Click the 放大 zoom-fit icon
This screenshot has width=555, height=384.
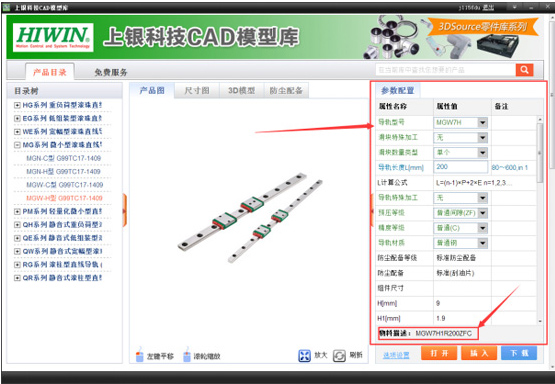pyautogui.click(x=304, y=356)
